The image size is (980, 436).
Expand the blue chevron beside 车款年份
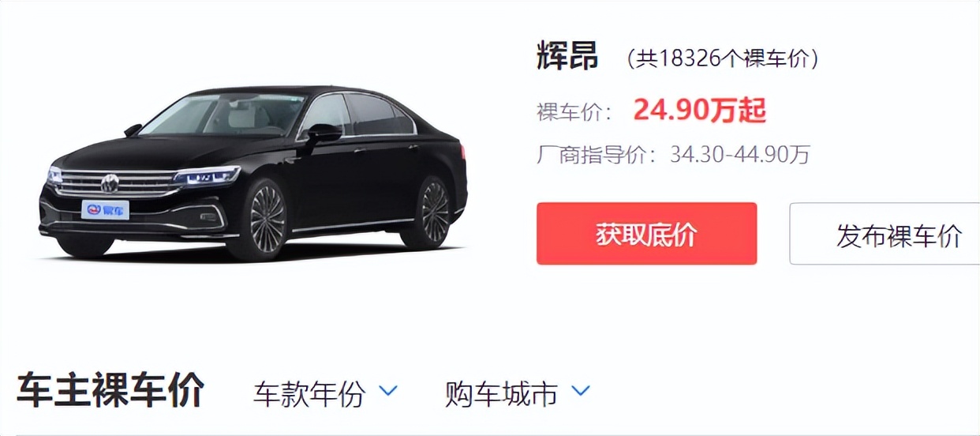tap(387, 390)
